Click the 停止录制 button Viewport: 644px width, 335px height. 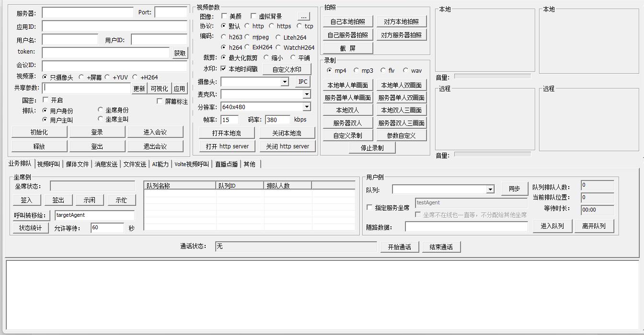click(x=372, y=148)
